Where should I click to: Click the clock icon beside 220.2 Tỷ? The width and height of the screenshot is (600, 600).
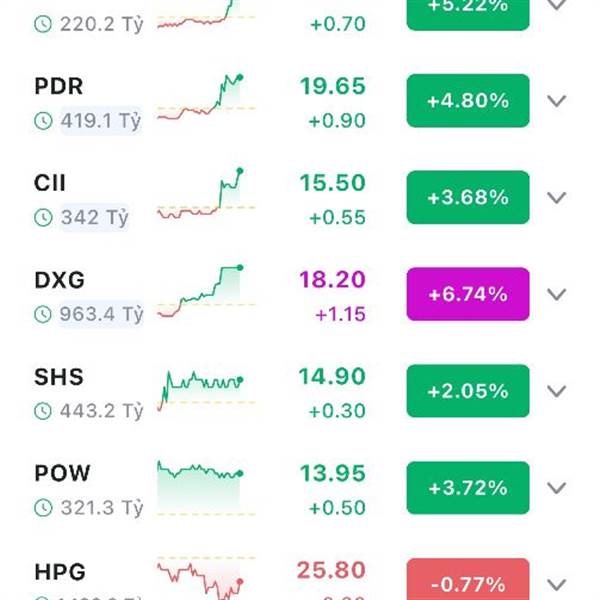(x=43, y=24)
